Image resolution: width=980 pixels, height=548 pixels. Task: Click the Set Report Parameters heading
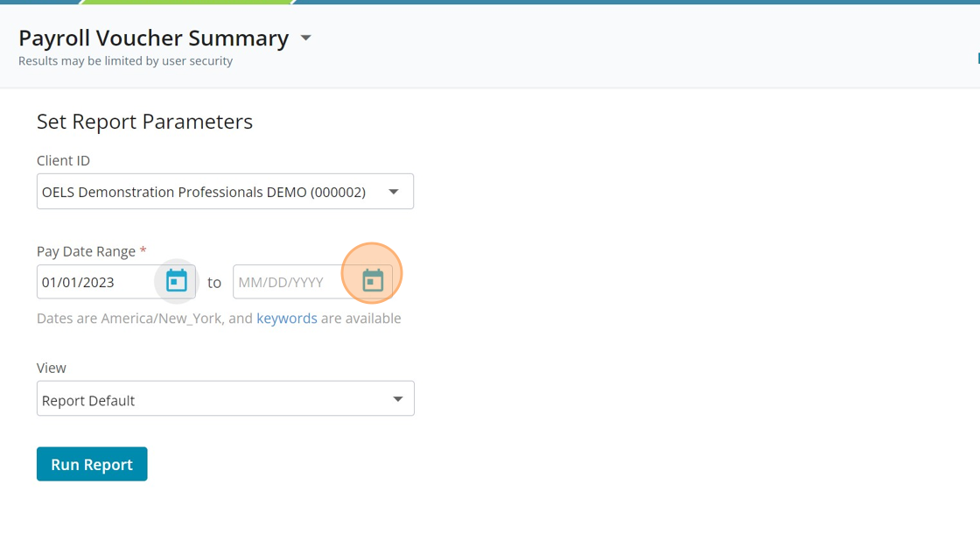tap(144, 122)
